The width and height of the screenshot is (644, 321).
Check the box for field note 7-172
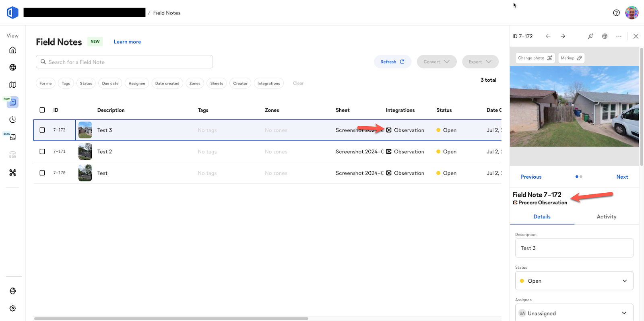pos(42,130)
